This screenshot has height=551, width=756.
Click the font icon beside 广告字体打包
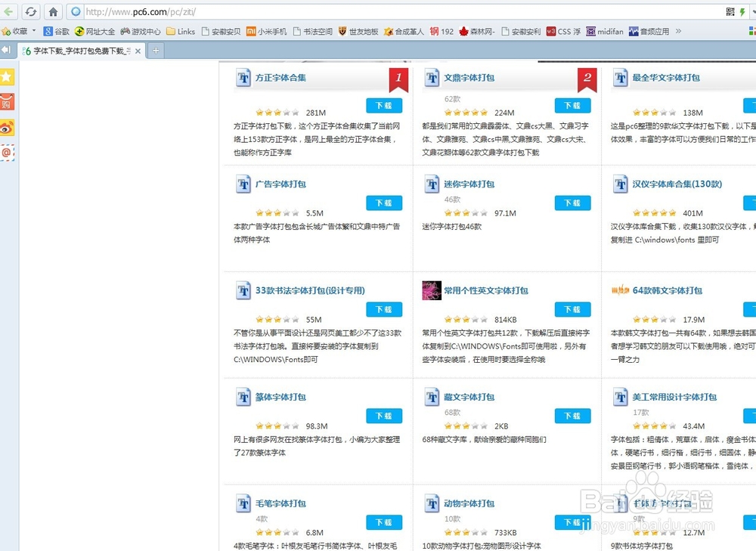point(243,184)
